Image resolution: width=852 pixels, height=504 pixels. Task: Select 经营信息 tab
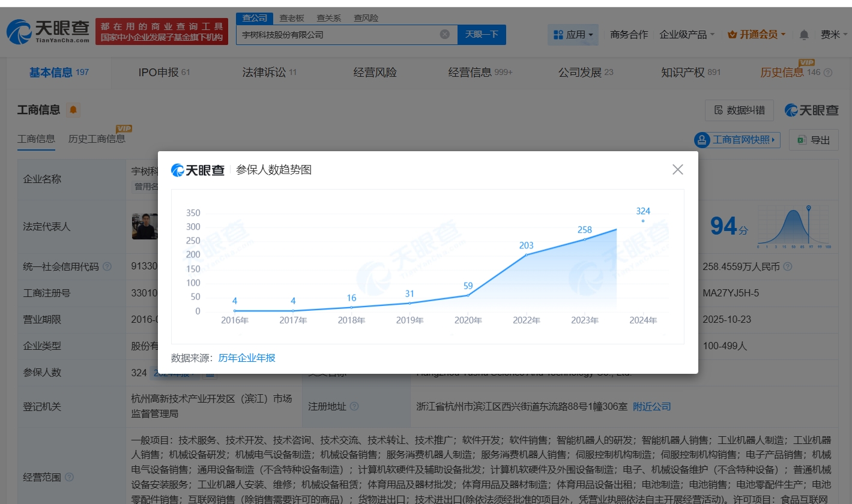480,73
